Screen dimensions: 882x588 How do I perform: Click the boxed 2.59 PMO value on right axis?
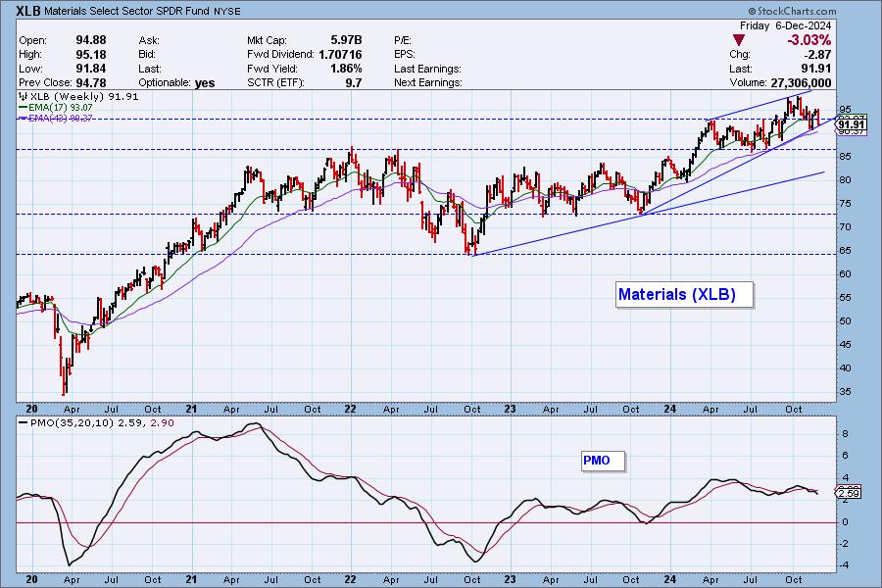[x=849, y=494]
